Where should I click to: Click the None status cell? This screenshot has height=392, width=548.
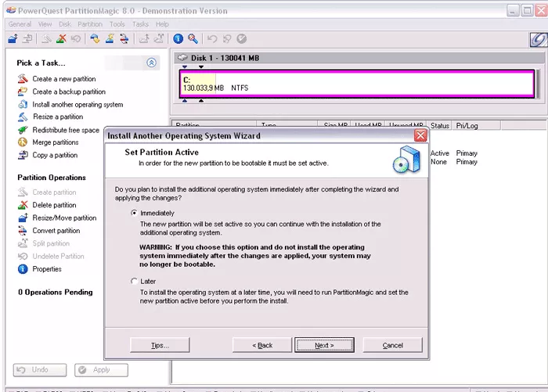coord(438,162)
